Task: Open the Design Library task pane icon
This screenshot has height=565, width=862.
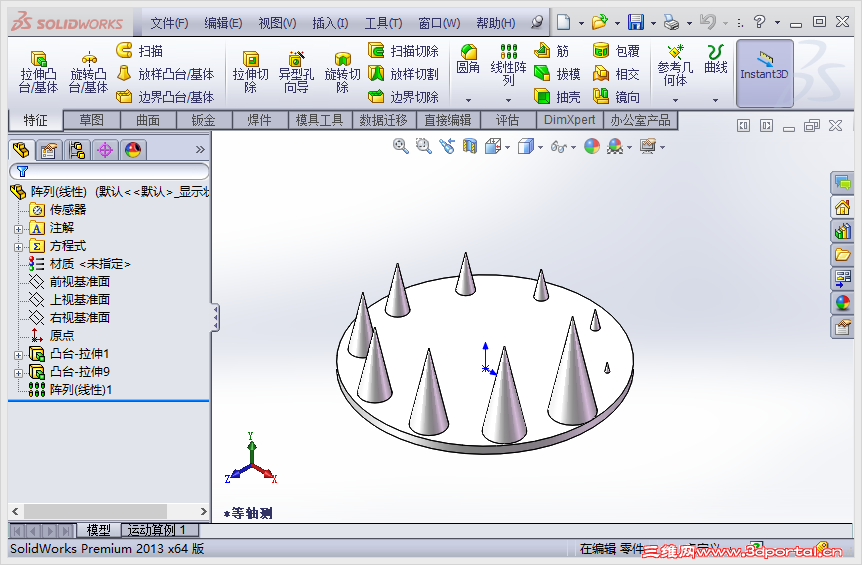Action: coord(842,231)
